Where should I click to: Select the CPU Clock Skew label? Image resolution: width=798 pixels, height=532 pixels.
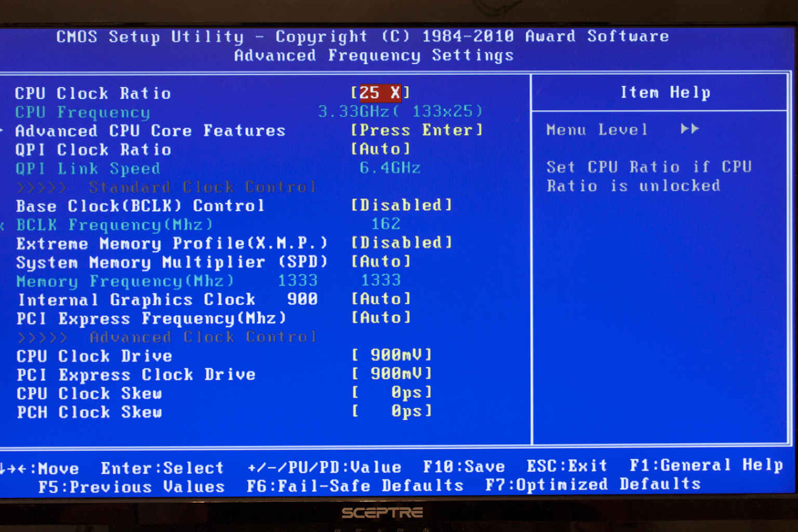coord(89,394)
